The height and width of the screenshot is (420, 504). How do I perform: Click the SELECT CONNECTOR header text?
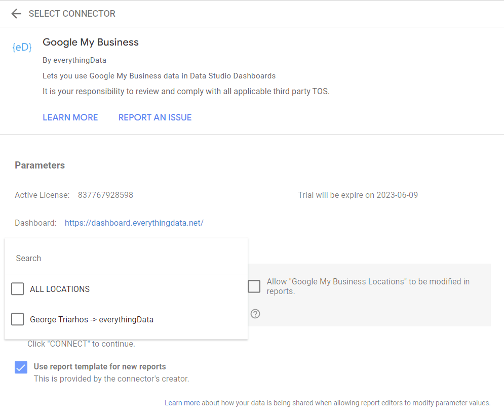(72, 14)
